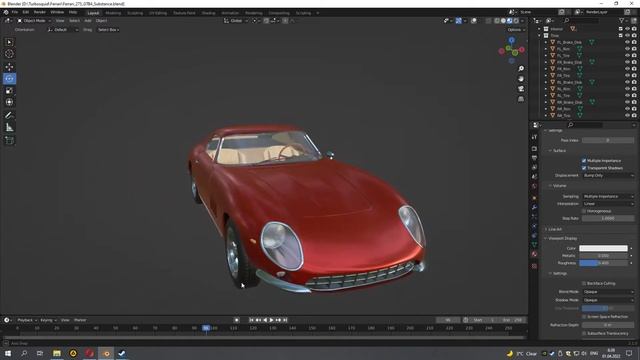Switch to the Shading workspace tab
Image resolution: width=640 pixels, height=360 pixels.
coord(208,13)
